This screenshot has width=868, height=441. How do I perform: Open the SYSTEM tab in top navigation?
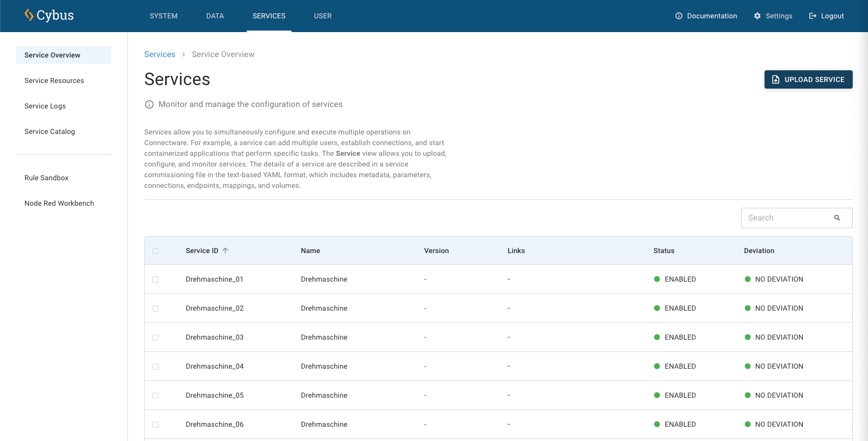tap(164, 16)
